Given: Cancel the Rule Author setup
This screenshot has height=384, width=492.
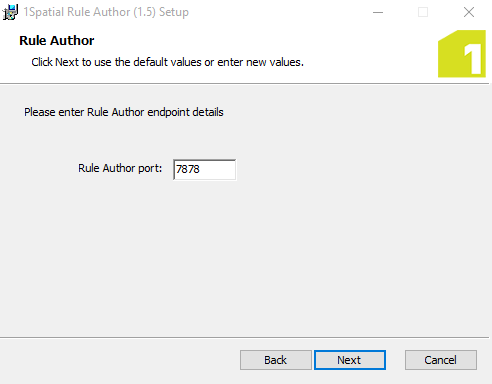Looking at the screenshot, I should click(441, 360).
